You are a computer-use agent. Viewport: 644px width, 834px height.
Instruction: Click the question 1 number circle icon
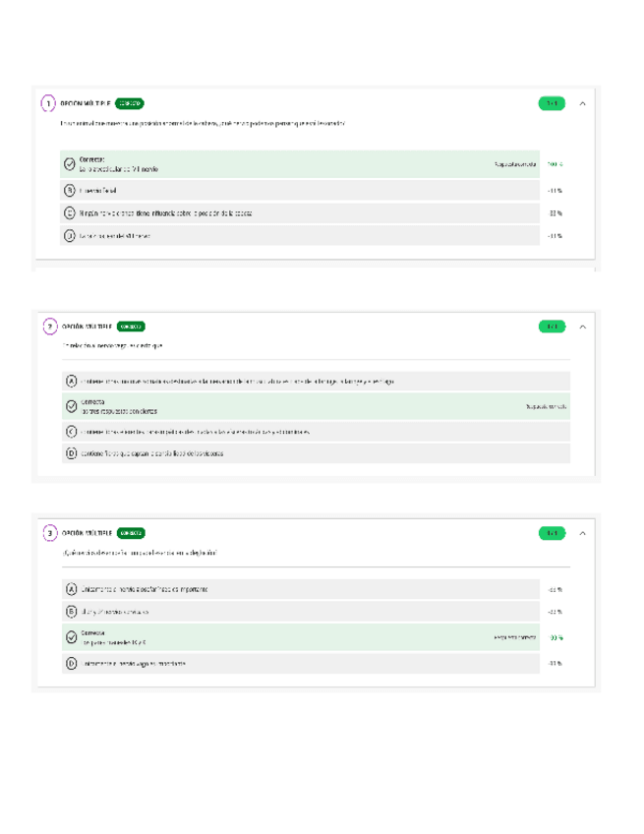click(47, 102)
